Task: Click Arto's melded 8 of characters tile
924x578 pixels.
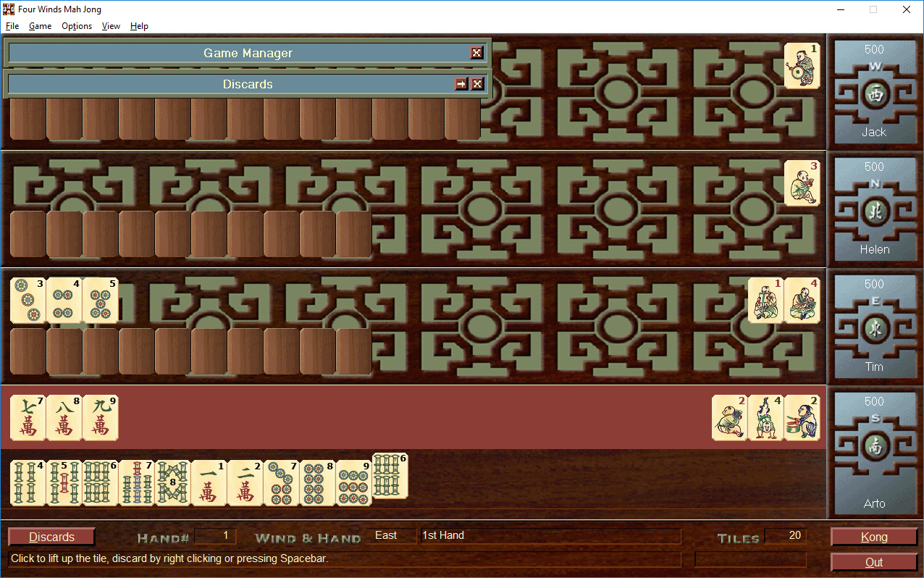Action: (x=64, y=418)
